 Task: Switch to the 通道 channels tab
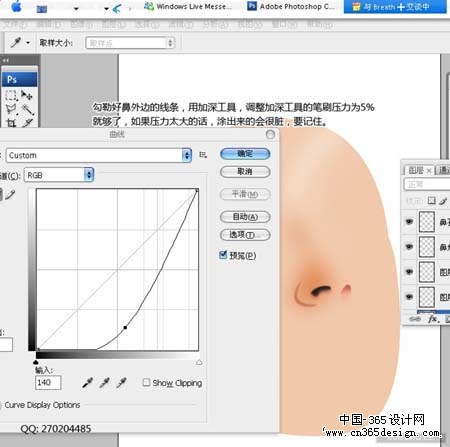point(443,171)
